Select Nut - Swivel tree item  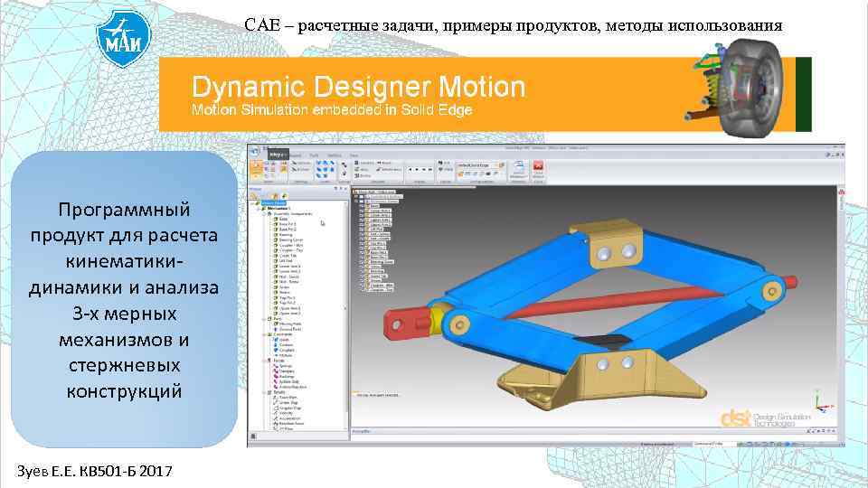click(x=288, y=277)
